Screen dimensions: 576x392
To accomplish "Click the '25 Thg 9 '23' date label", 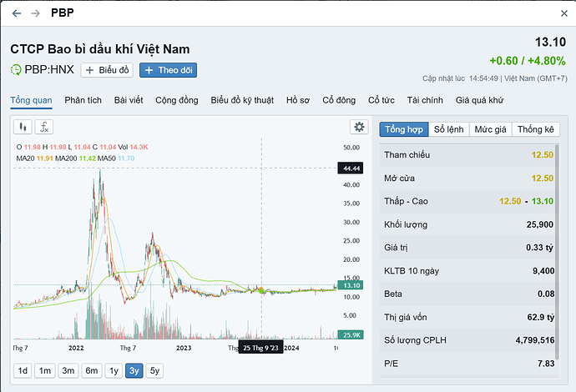I will [260, 348].
